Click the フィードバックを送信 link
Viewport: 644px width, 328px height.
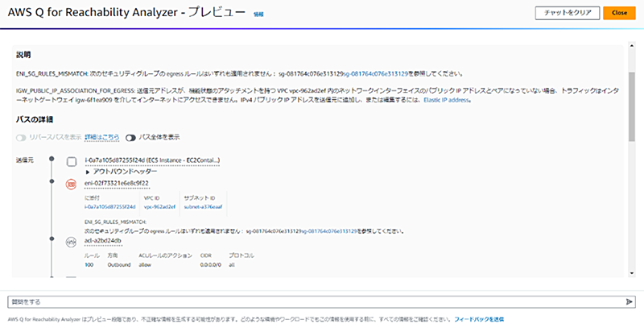tap(479, 319)
